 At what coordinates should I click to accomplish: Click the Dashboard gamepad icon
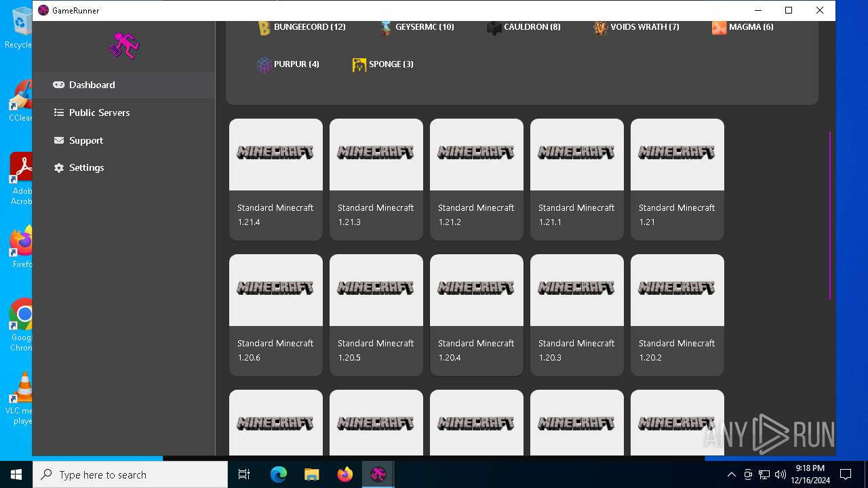(x=59, y=85)
